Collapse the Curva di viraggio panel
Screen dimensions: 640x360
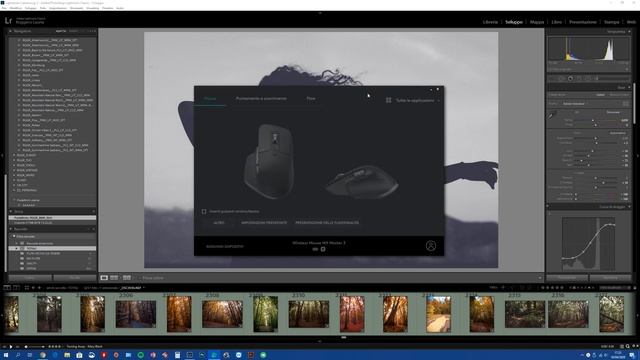pos(629,207)
